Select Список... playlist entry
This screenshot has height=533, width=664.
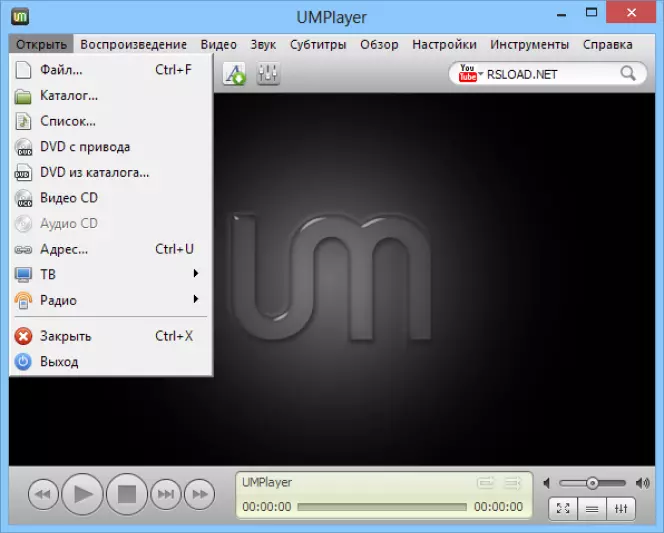pyautogui.click(x=111, y=122)
